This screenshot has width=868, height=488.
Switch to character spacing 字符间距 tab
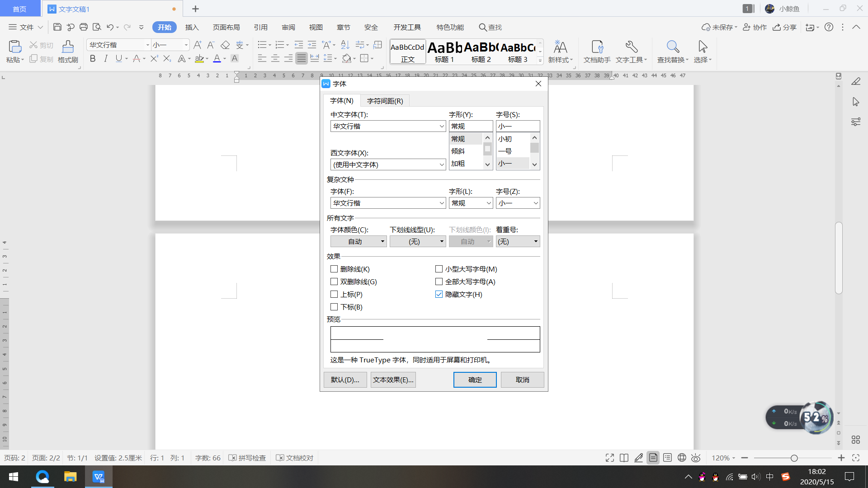coord(385,101)
